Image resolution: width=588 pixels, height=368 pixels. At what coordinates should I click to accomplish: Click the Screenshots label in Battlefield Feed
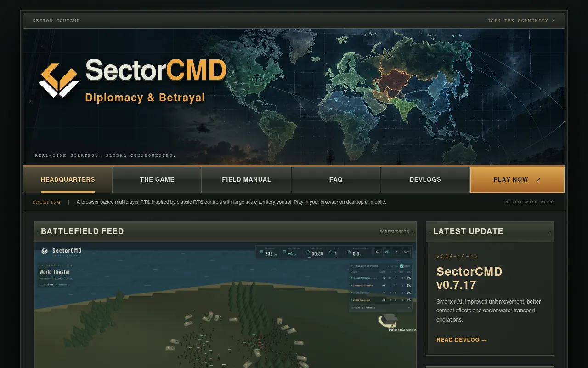[x=394, y=232]
